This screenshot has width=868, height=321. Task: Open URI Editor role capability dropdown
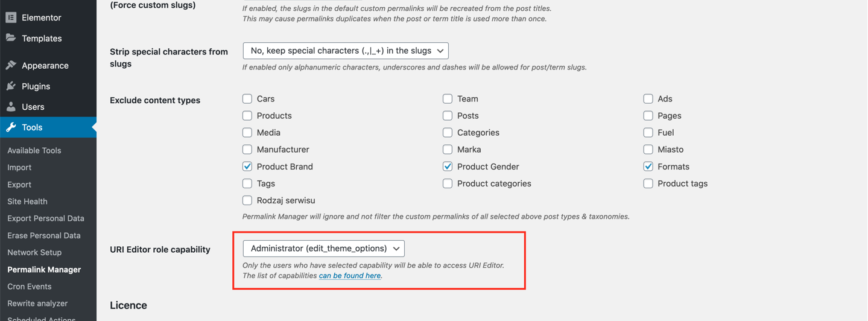(x=324, y=249)
